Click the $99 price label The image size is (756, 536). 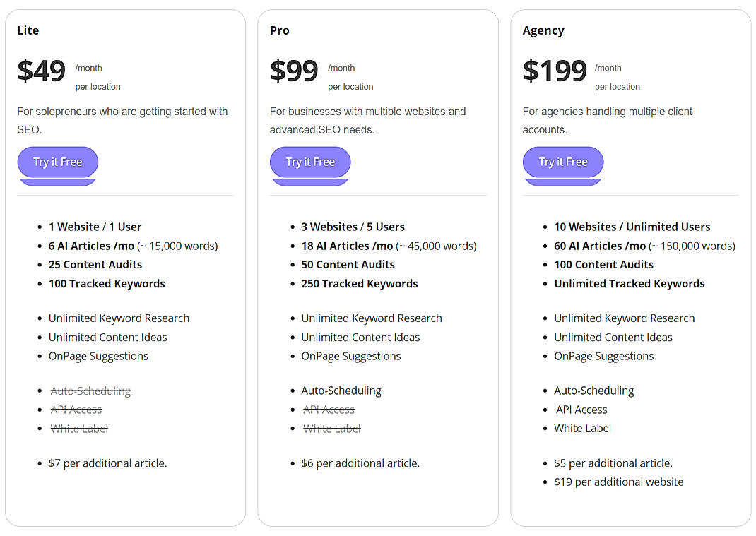tap(294, 70)
